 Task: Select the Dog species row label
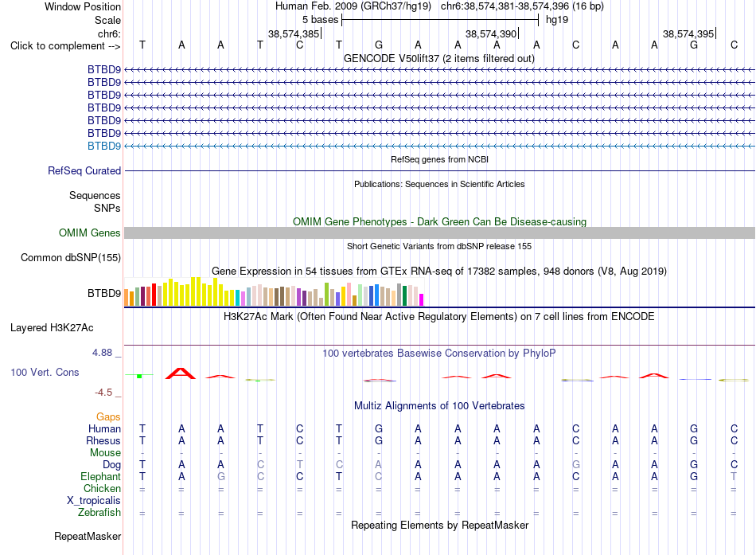click(x=112, y=465)
